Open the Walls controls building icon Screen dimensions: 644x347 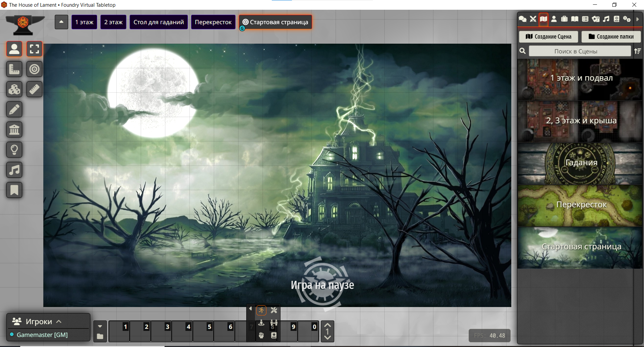click(14, 130)
